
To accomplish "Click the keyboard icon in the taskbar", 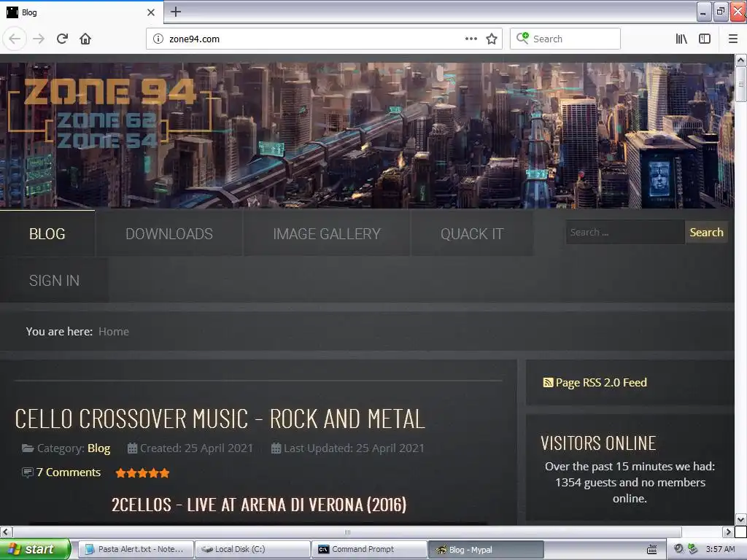I will click(651, 550).
